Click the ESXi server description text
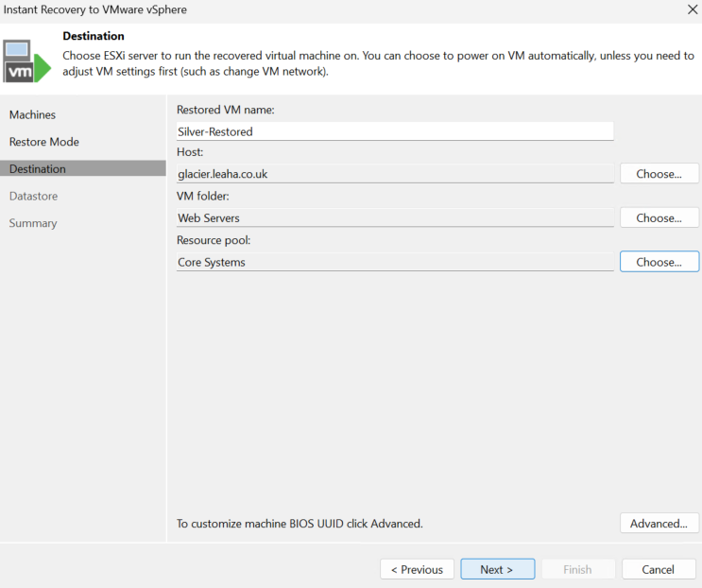 pos(378,63)
